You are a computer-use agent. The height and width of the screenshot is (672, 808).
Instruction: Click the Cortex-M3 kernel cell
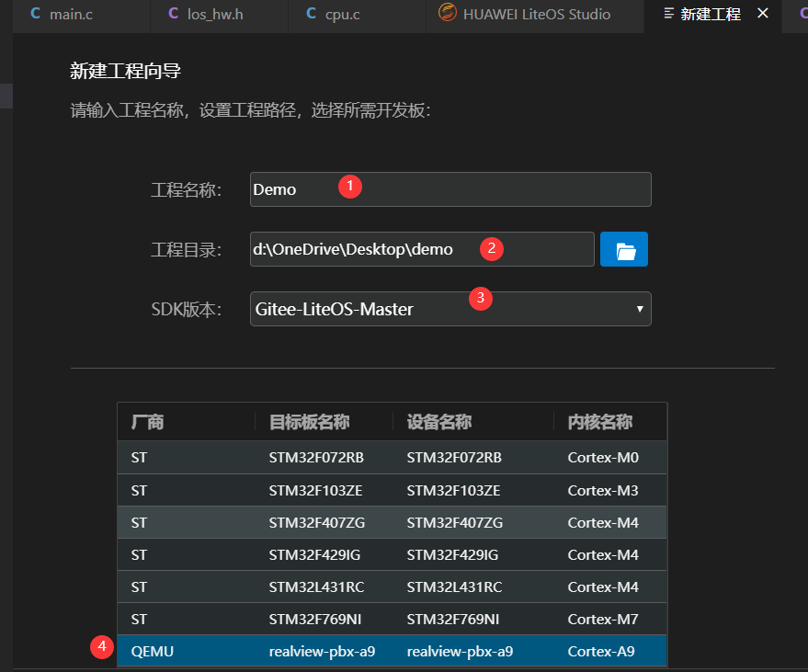(x=603, y=490)
